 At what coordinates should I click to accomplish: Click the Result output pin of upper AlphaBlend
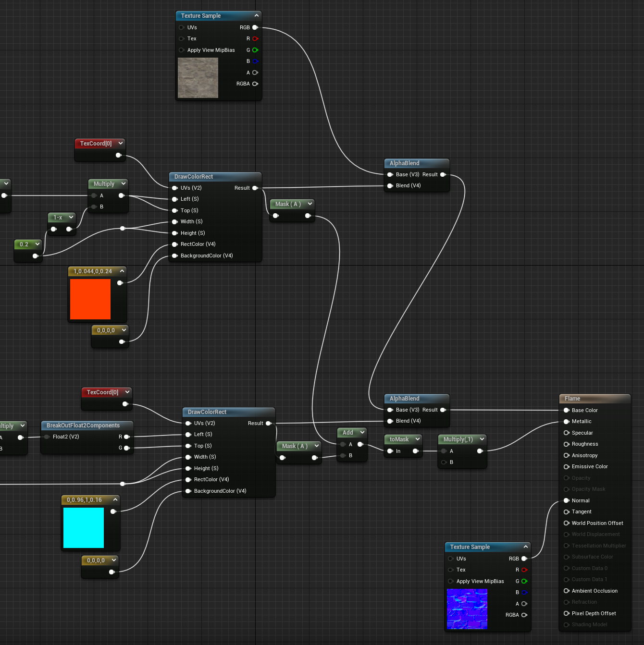point(443,174)
